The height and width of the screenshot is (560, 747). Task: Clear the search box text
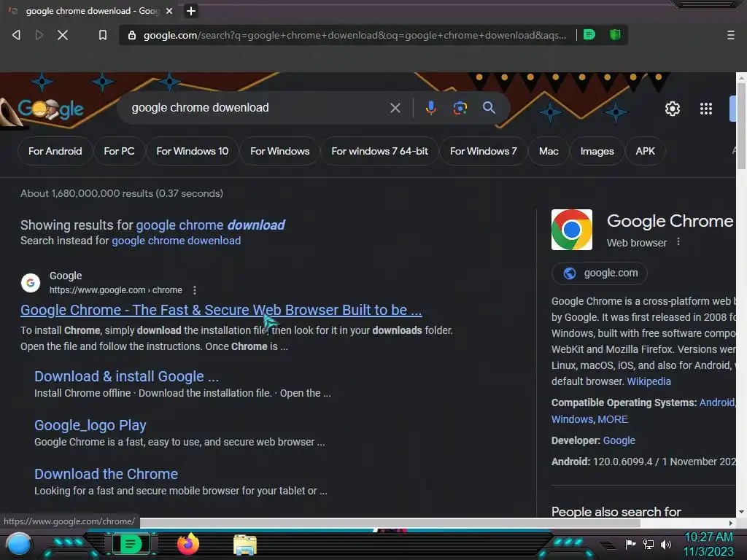395,108
